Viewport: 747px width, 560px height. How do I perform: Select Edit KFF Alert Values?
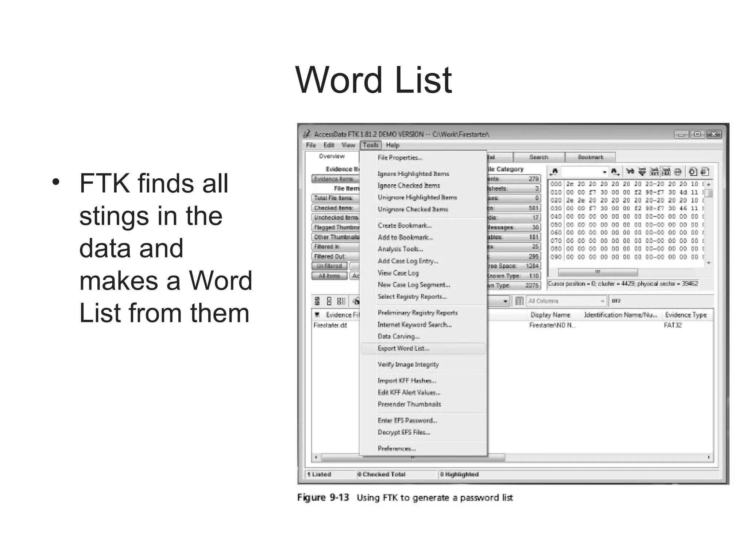tap(423, 393)
